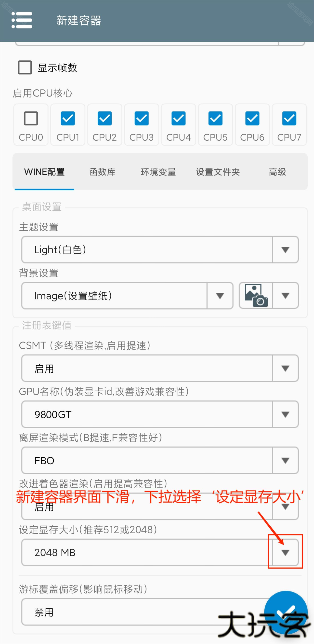Open the 设置文件夹 tab
The image size is (314, 644).
pyautogui.click(x=218, y=172)
